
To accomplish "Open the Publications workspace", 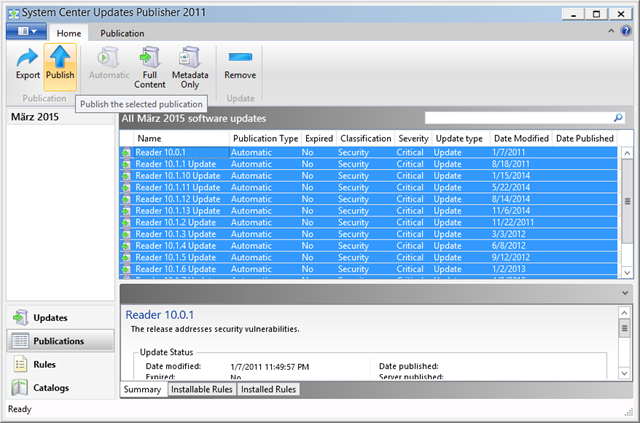I will pos(60,341).
